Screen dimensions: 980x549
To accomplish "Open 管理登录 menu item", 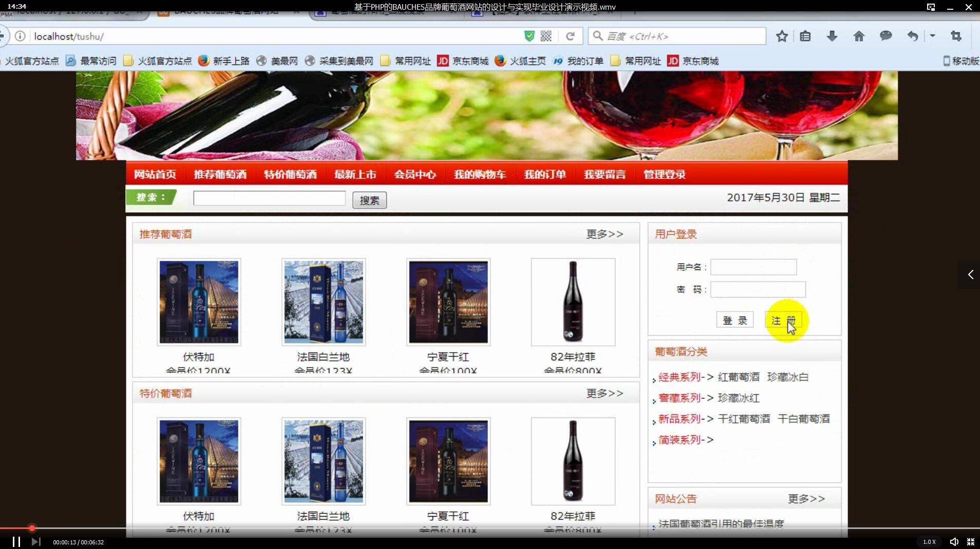I will pos(665,174).
